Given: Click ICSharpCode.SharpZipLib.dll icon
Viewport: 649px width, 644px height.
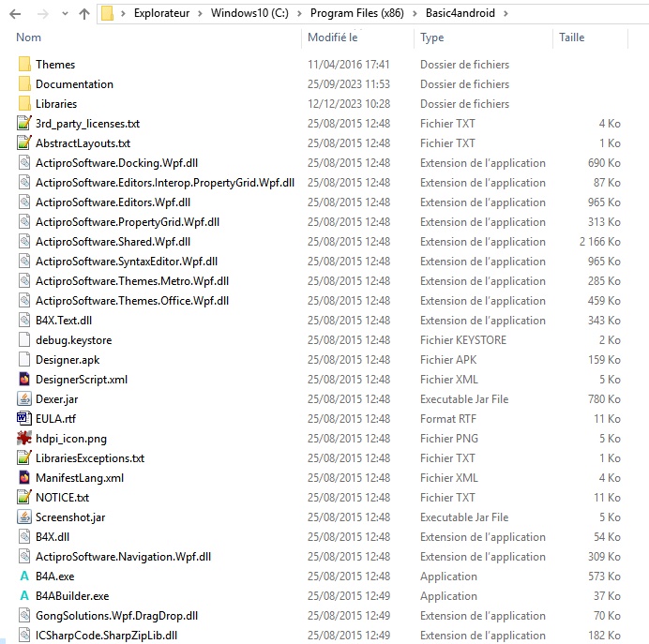Looking at the screenshot, I should pos(24,636).
